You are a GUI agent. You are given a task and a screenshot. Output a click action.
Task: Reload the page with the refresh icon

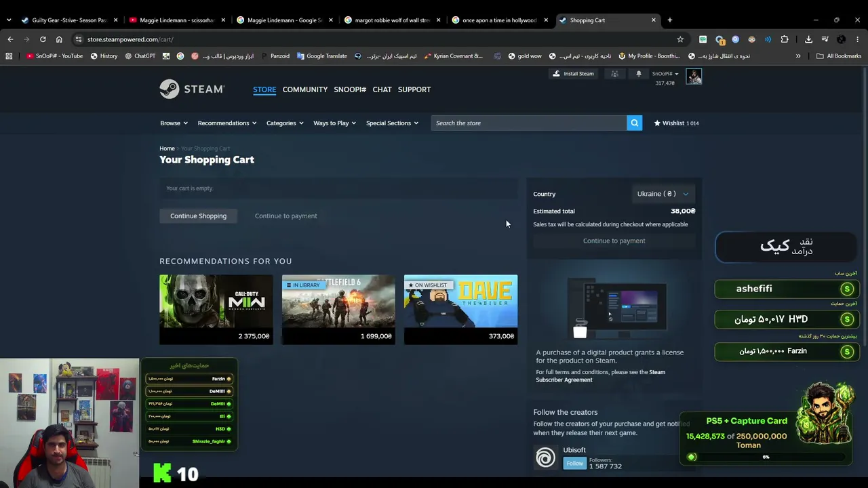coord(43,39)
